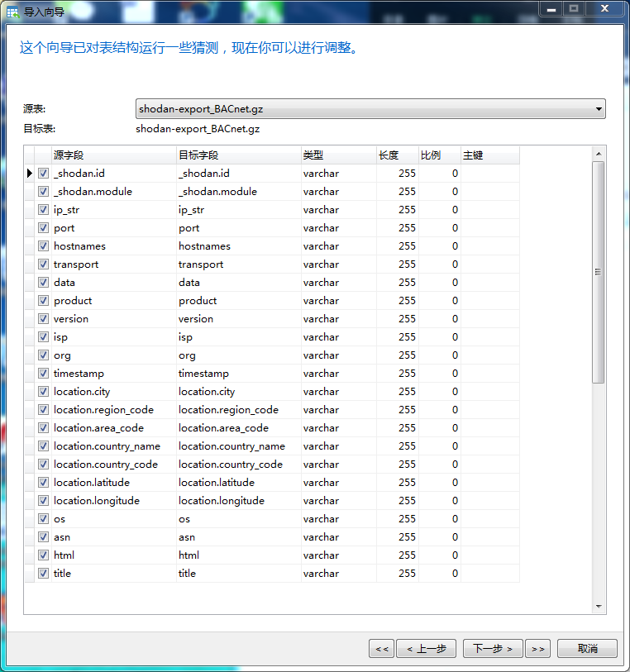Select target field cell html
The image size is (630, 672).
click(239, 555)
